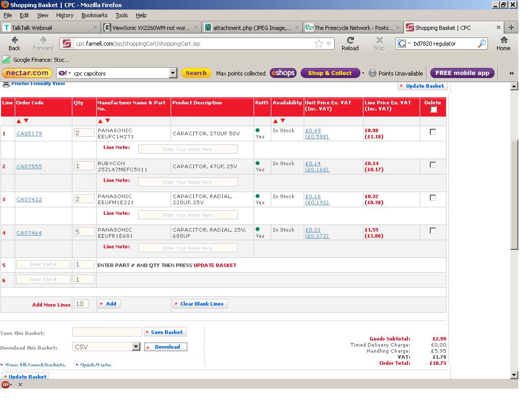532x414 pixels.
Task: Sort Order Code descending arrow
Action: point(26,121)
